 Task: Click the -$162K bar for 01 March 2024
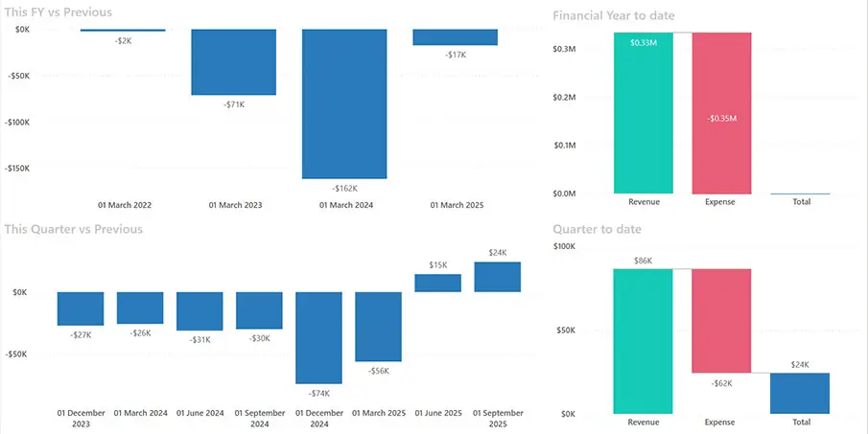click(x=344, y=103)
